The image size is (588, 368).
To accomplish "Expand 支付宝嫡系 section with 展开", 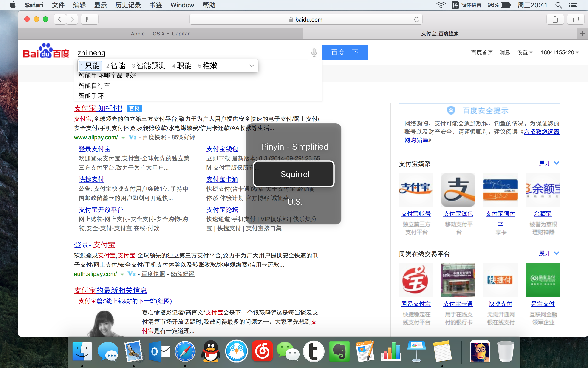I will [549, 163].
